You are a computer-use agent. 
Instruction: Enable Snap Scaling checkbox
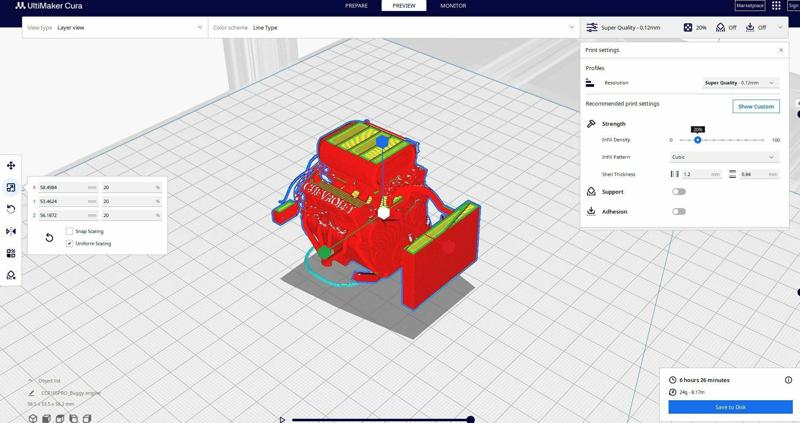69,231
